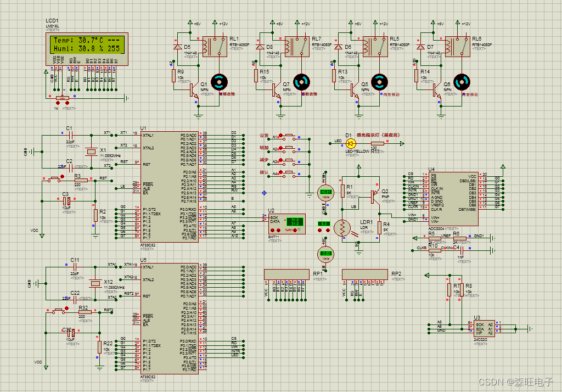Click the "LED-YELLOW" part label
Screen dimensions: 562x392
pos(357,152)
